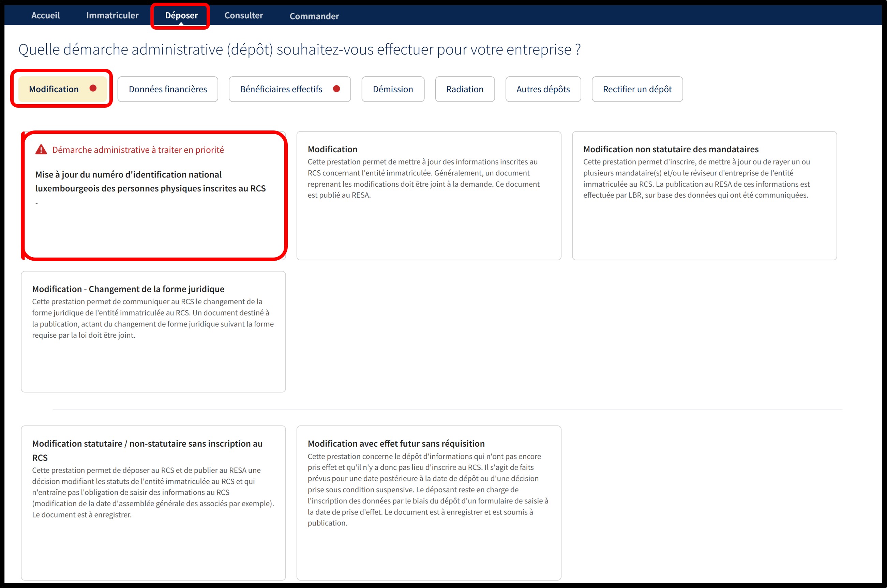Open the Accueil menu item

point(45,15)
